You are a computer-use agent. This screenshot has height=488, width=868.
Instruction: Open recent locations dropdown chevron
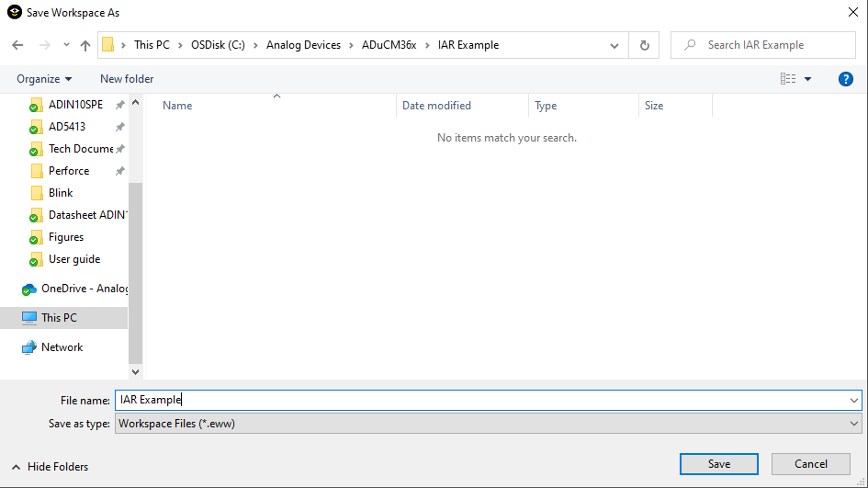[x=66, y=45]
